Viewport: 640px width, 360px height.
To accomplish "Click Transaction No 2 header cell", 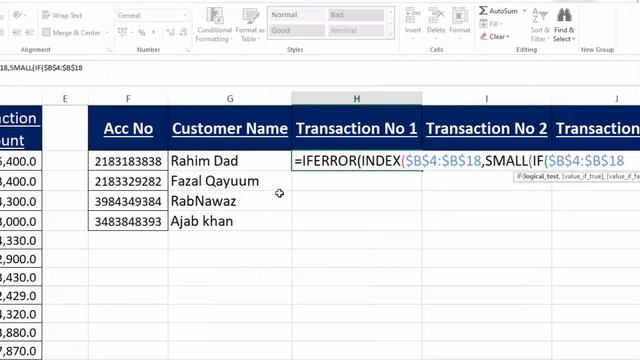I will 487,128.
